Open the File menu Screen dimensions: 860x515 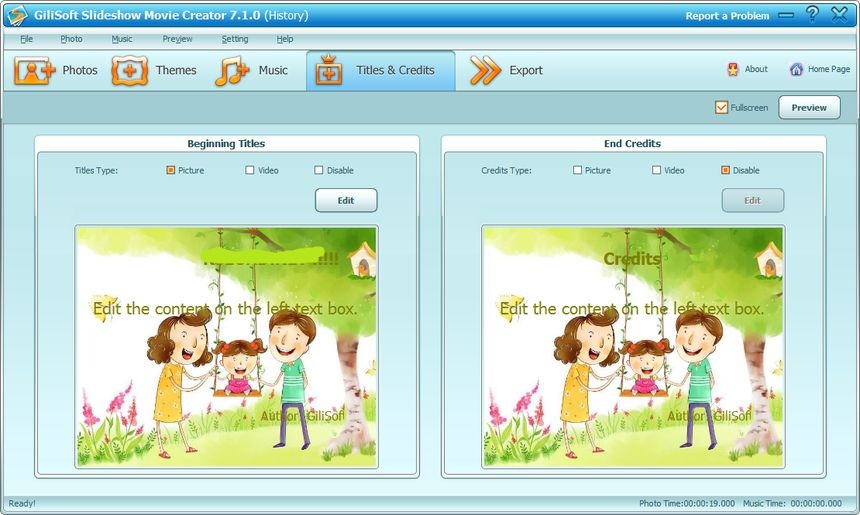pyautogui.click(x=26, y=39)
